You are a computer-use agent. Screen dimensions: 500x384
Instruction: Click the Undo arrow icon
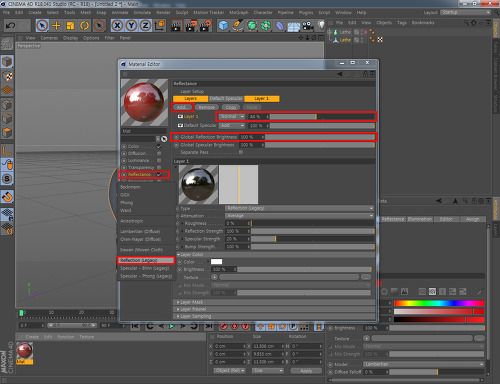pos(11,25)
